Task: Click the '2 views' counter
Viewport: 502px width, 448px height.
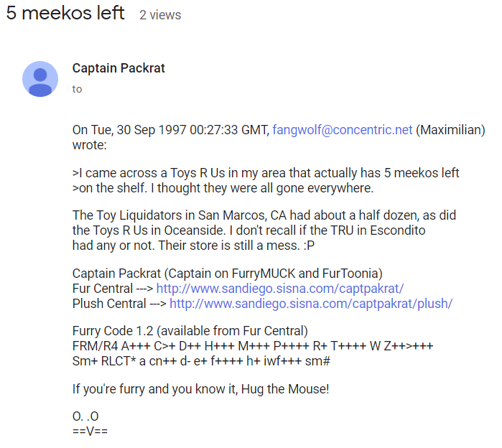Action: (160, 15)
